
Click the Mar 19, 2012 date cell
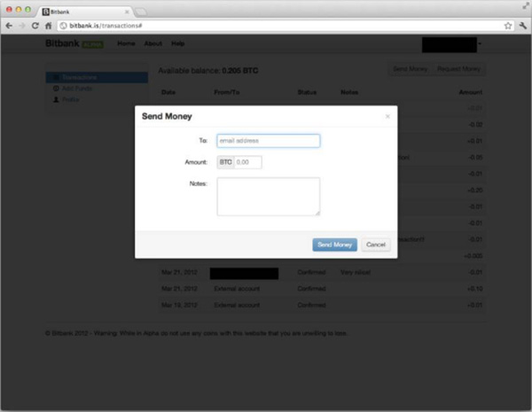[x=179, y=305]
